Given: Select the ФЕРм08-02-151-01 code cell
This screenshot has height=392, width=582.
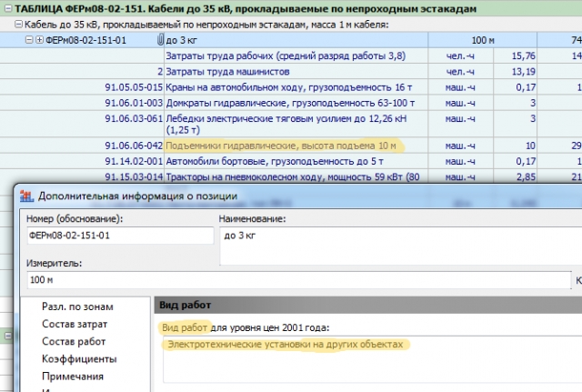Looking at the screenshot, I should click(85, 40).
